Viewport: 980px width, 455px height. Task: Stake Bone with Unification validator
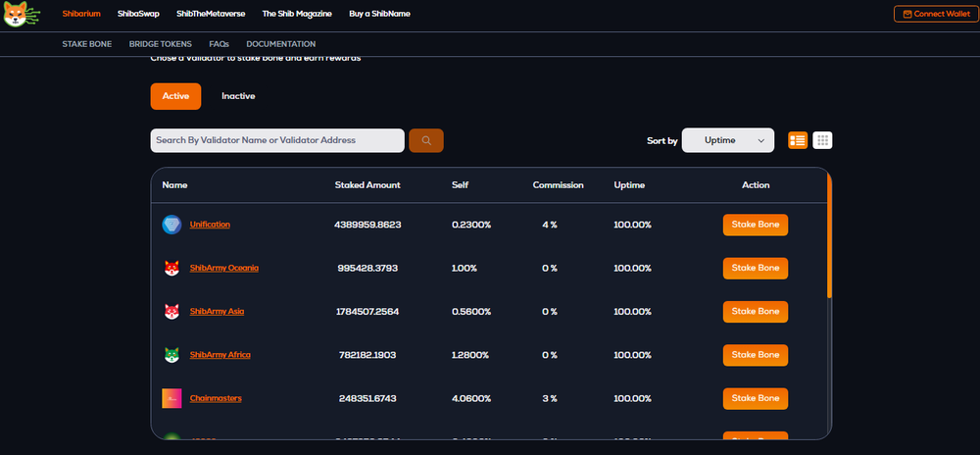pos(756,225)
